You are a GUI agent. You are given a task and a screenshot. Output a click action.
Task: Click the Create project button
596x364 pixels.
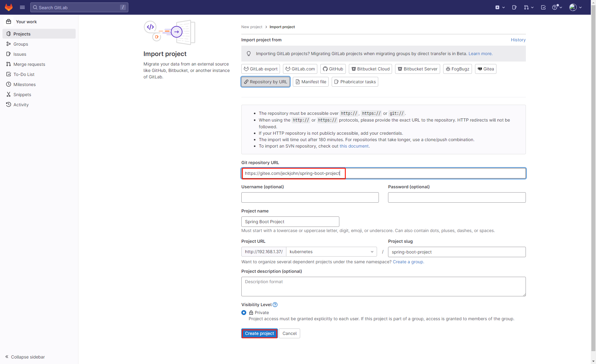259,333
